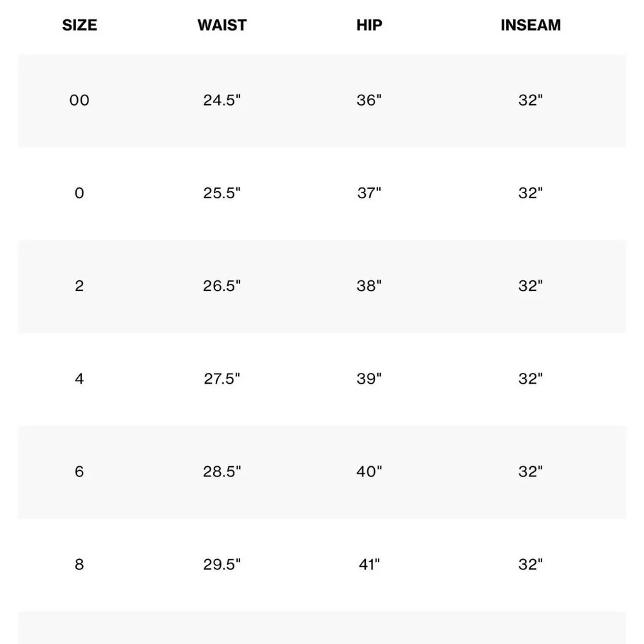Click the WAIST column header
Viewport: 644px width, 644px height.
click(x=222, y=25)
